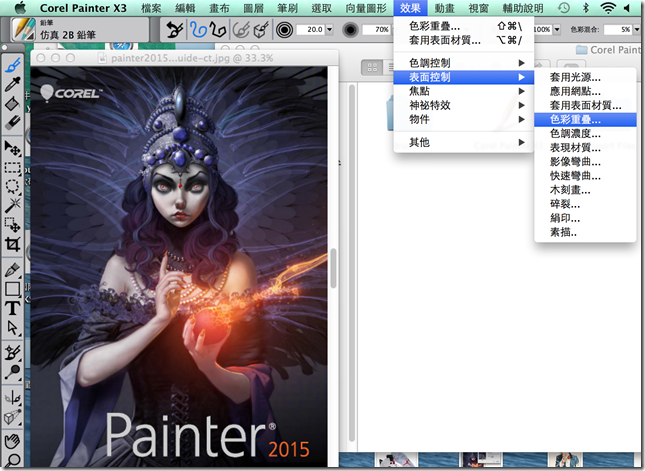
Task: Open the 編輯 menu
Action: tap(186, 8)
